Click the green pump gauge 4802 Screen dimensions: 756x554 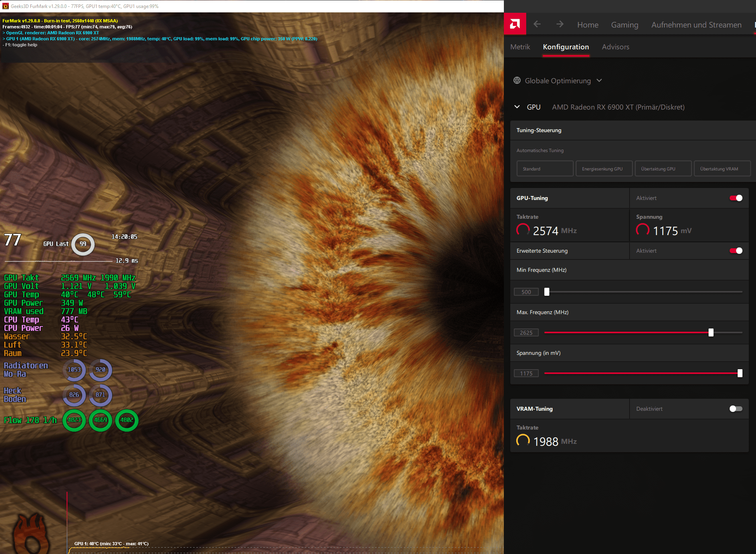pos(127,420)
